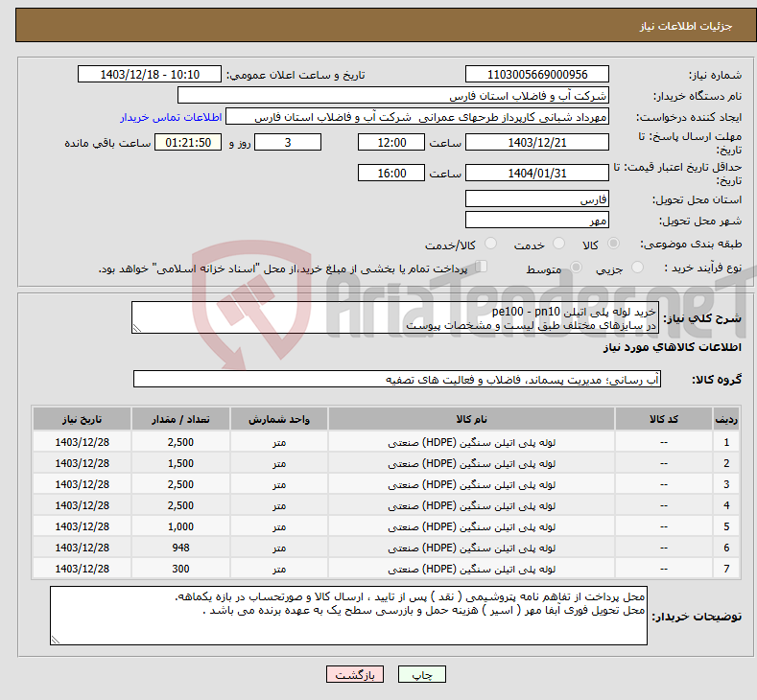This screenshot has height=700, width=757.
Task: Click the request creator name field
Action: click(x=417, y=117)
